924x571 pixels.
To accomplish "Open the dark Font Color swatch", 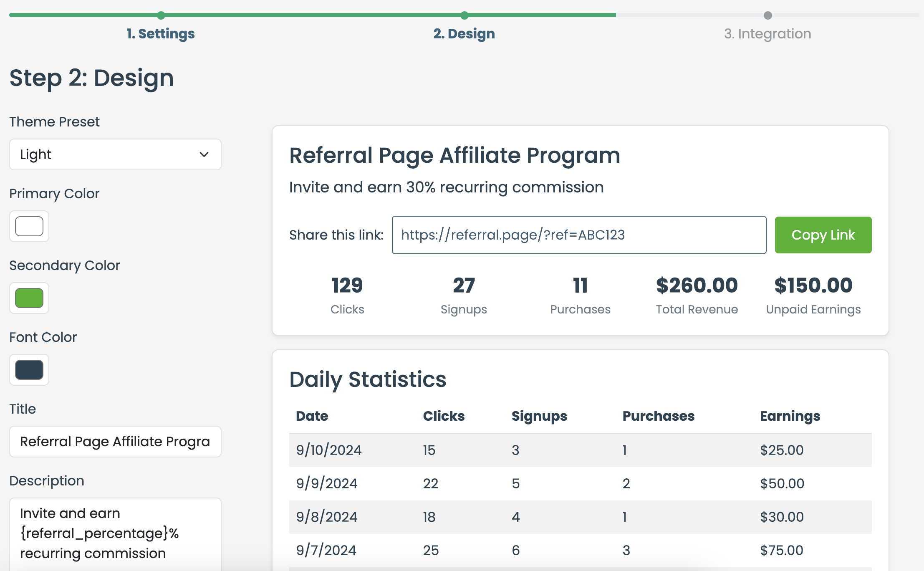I will pyautogui.click(x=29, y=370).
